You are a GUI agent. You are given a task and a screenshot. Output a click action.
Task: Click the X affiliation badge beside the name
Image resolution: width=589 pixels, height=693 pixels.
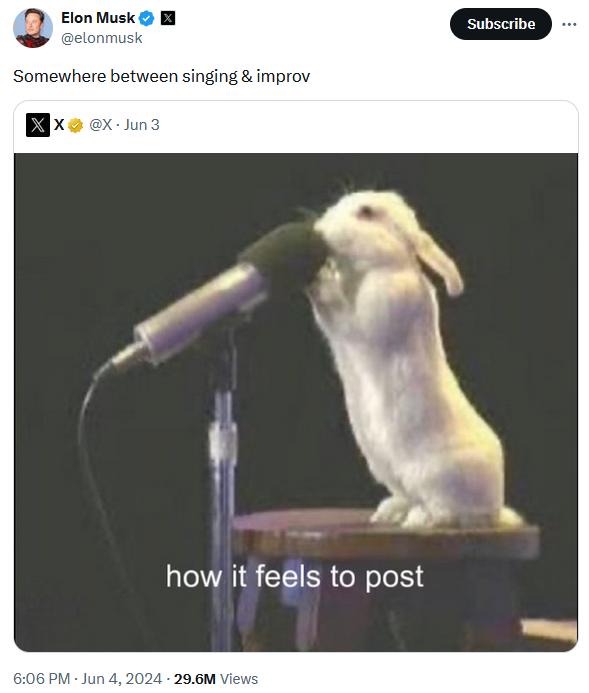(167, 18)
